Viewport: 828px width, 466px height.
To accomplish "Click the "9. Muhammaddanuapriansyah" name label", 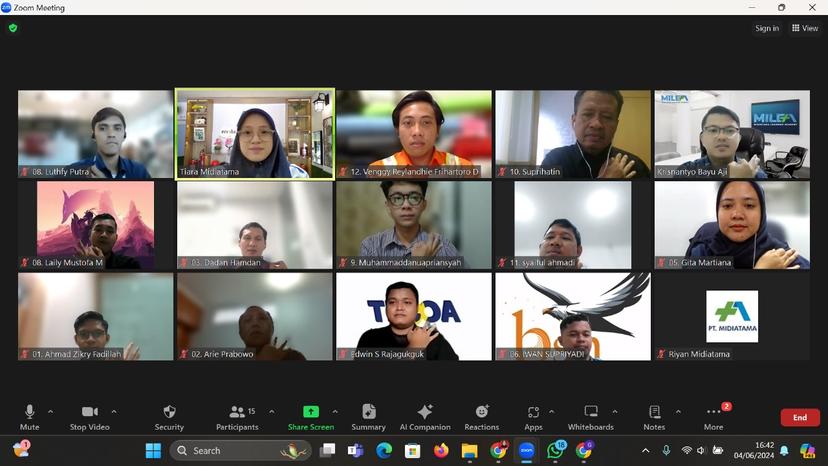I will click(406, 263).
